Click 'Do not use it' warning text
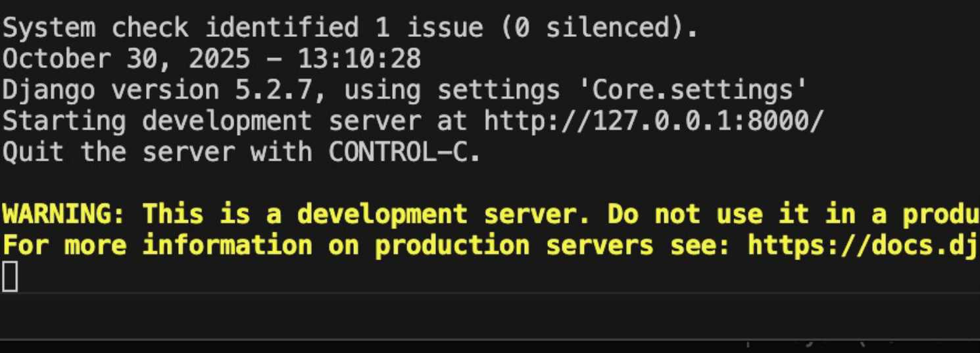This screenshot has width=980, height=353. 707,214
